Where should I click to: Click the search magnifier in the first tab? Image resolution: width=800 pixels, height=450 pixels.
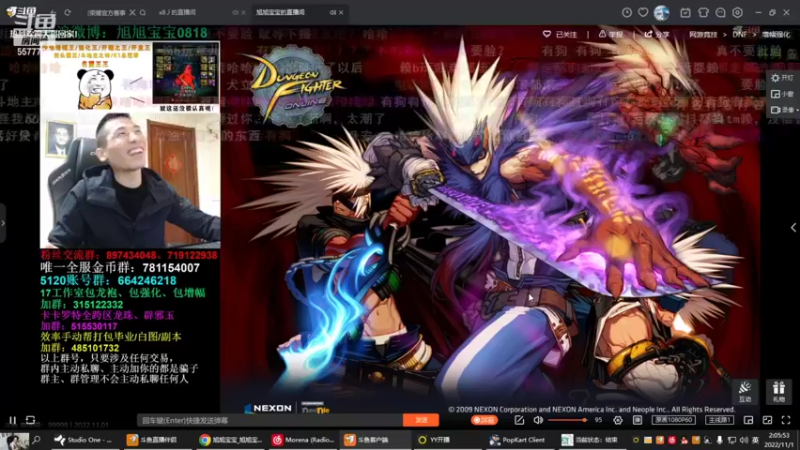tap(143, 12)
